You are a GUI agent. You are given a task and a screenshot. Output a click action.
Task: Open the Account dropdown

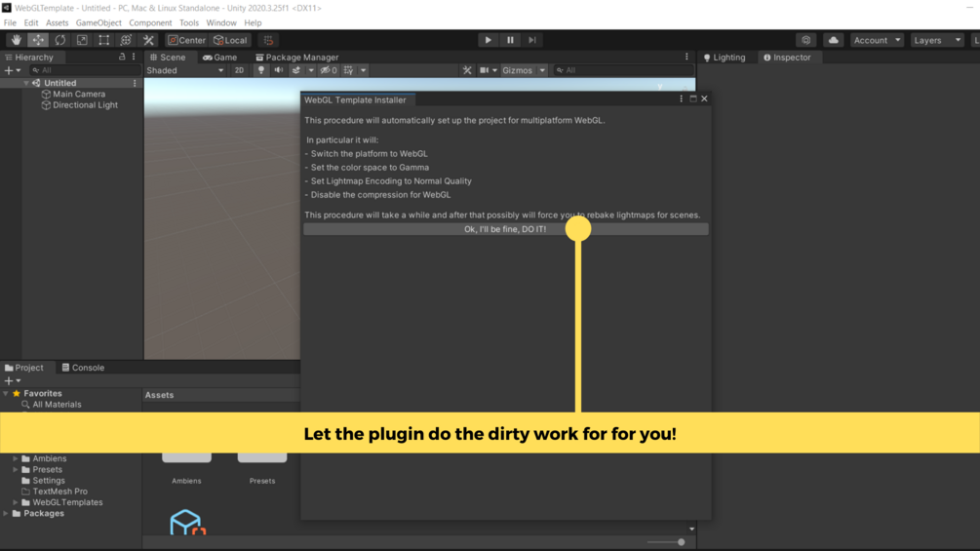click(x=877, y=40)
